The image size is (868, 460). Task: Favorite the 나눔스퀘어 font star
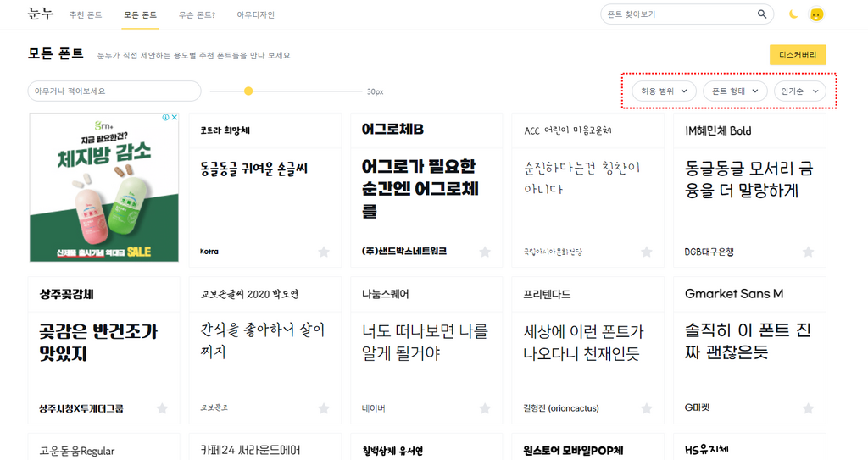(485, 408)
